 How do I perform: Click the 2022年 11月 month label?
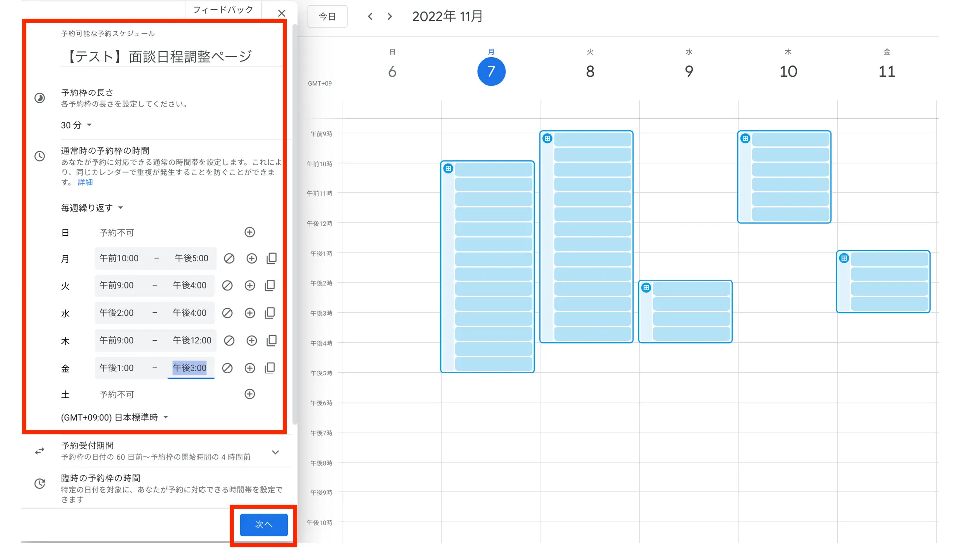coord(447,16)
